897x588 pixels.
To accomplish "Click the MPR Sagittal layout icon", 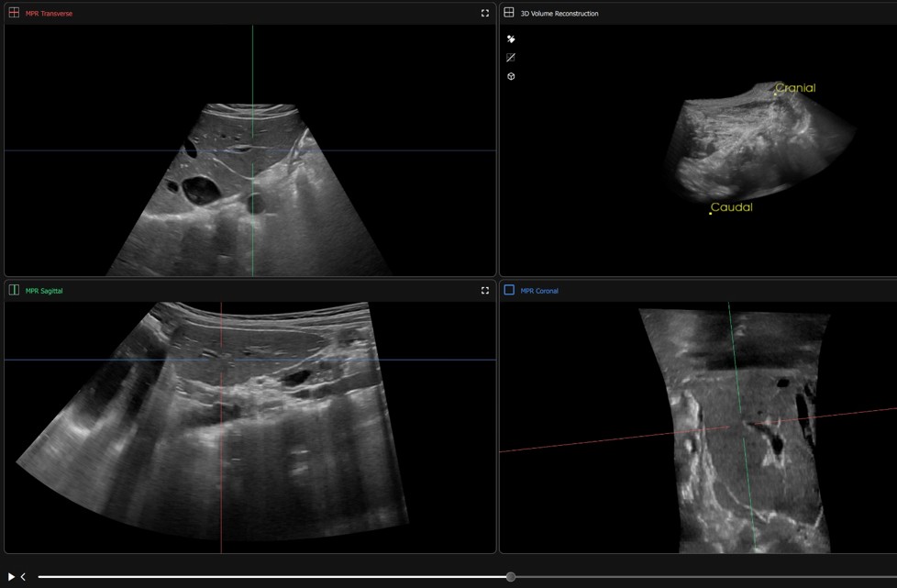I will [x=14, y=290].
